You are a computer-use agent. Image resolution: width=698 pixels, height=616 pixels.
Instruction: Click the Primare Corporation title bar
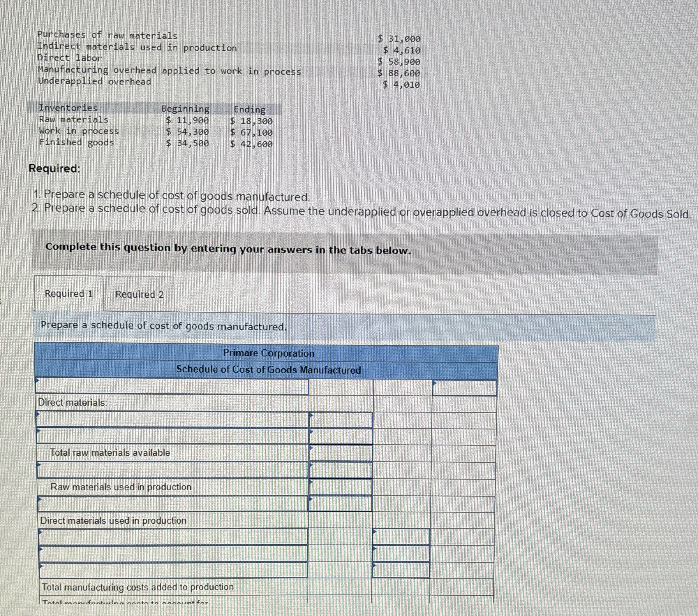coord(268,353)
